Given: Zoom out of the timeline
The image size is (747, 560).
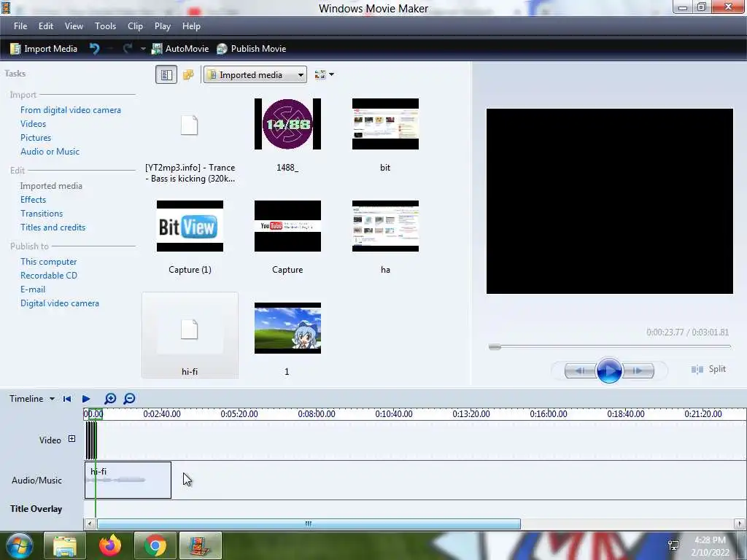Looking at the screenshot, I should (x=129, y=399).
